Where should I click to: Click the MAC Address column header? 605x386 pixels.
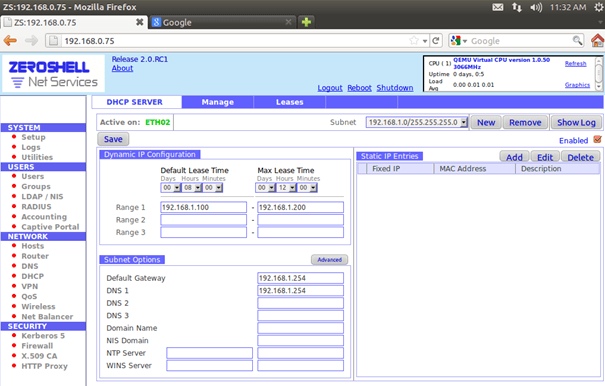pos(475,169)
